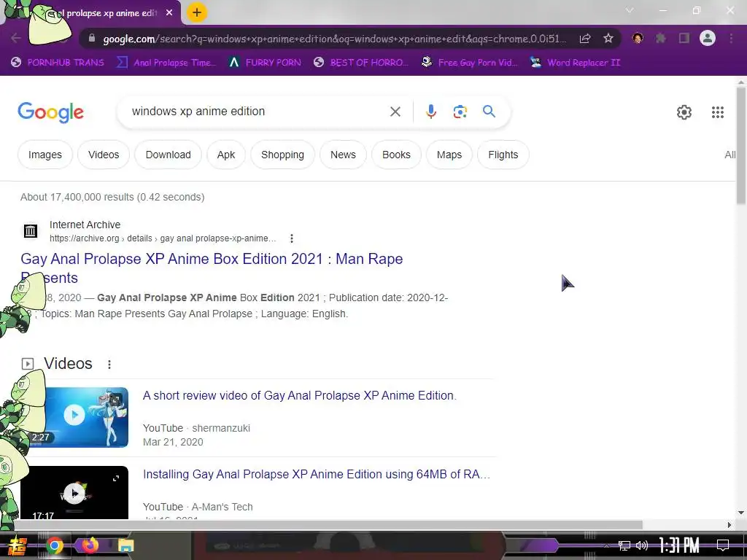Open the Videos section three-dot menu

109,365
